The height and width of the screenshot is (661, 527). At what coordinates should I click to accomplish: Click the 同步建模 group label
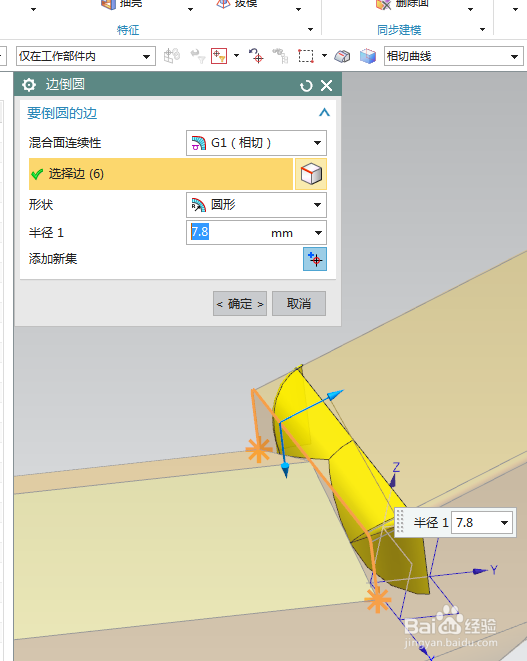[399, 30]
